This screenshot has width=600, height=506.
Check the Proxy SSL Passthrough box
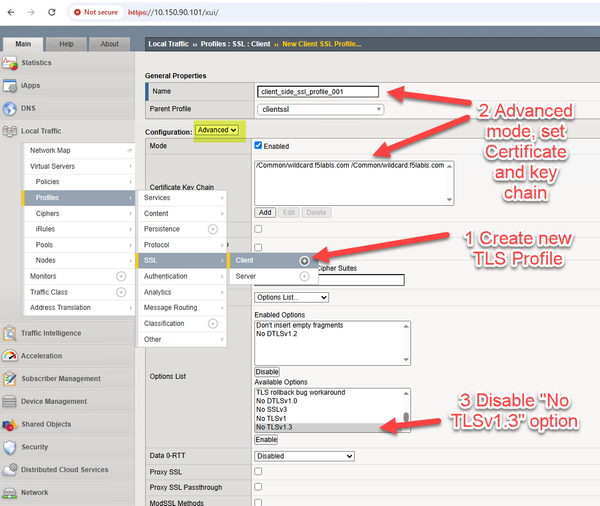tap(258, 486)
